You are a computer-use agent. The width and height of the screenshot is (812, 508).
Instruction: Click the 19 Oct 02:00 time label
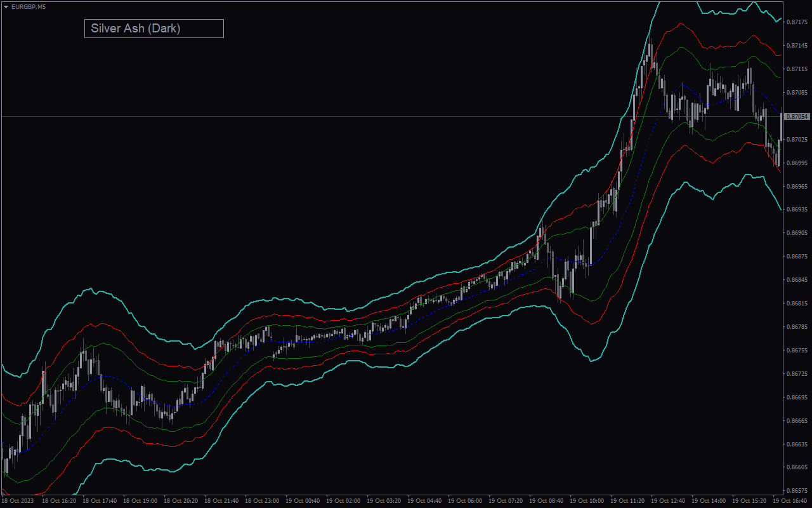(x=343, y=501)
